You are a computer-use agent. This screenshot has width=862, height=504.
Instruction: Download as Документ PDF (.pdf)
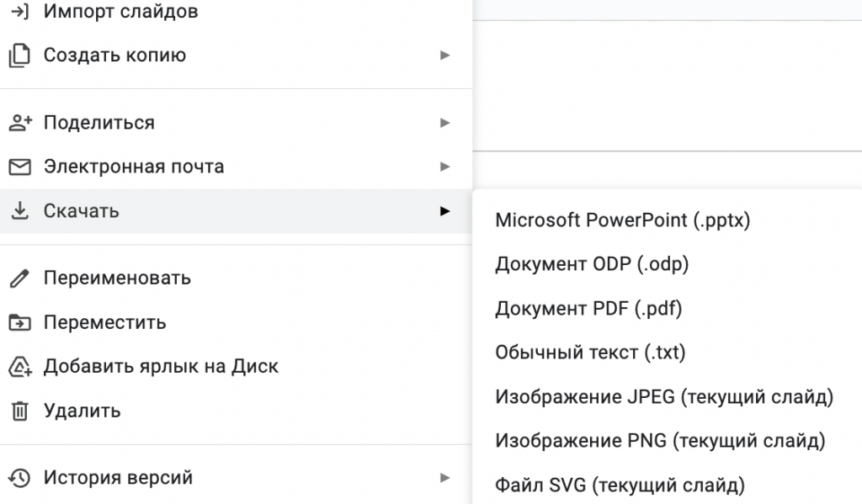[x=589, y=309]
